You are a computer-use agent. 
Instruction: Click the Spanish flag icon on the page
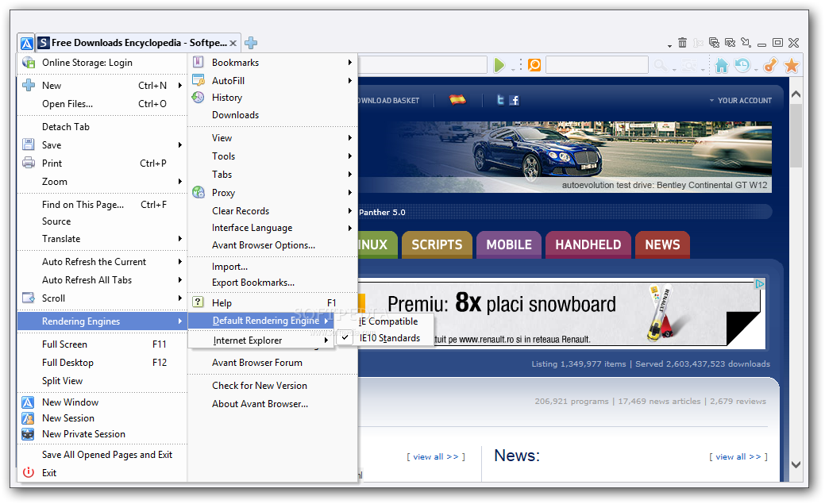pyautogui.click(x=457, y=99)
